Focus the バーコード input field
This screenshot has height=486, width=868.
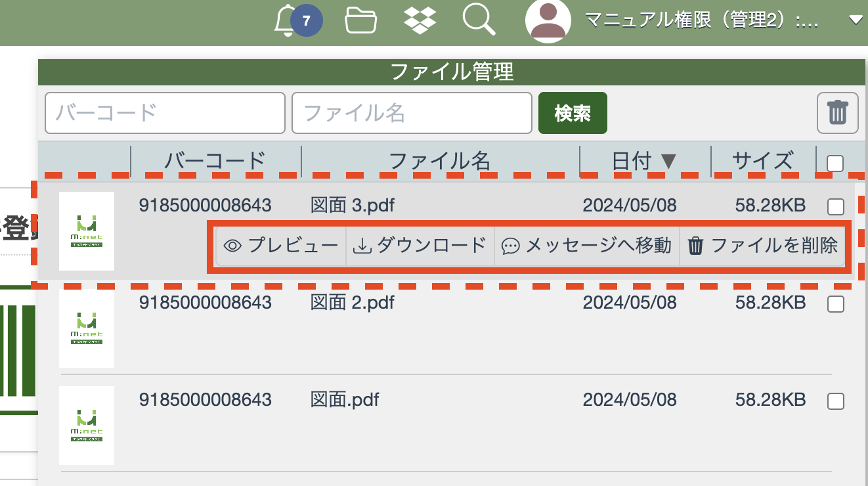coord(165,113)
